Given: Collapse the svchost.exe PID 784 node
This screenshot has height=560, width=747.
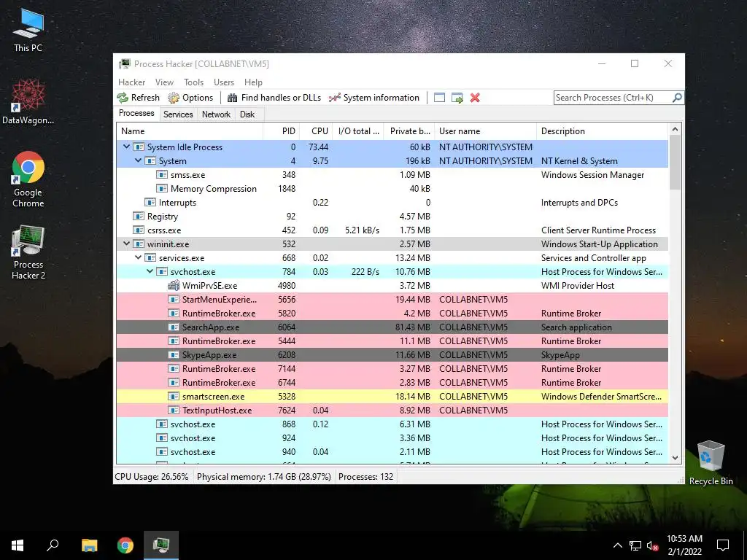Looking at the screenshot, I should [x=150, y=271].
